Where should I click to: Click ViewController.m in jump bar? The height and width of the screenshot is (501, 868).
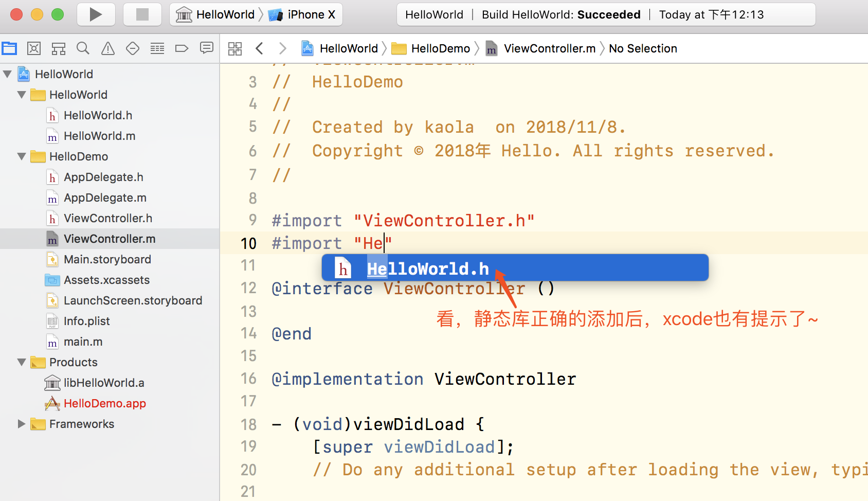point(540,49)
